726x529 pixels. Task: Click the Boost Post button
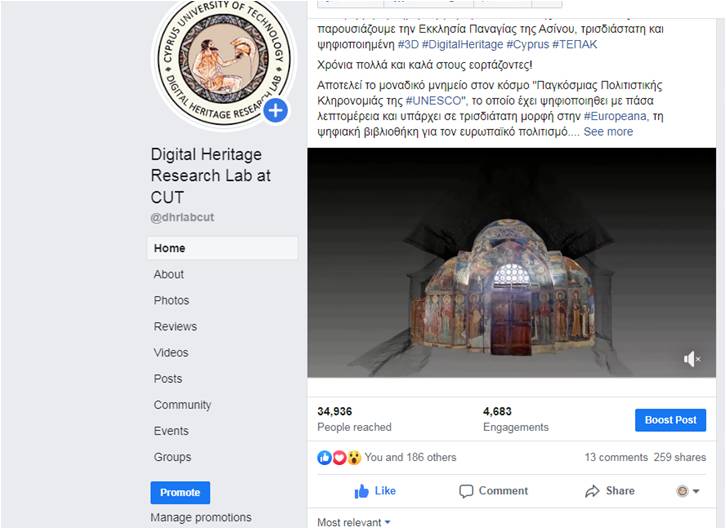[x=670, y=420]
